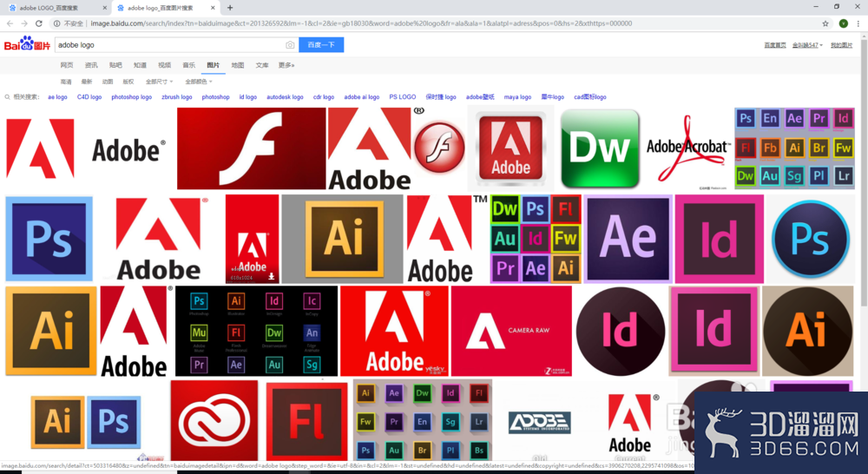Switch to the 网页 tab
The width and height of the screenshot is (868, 474).
[67, 65]
